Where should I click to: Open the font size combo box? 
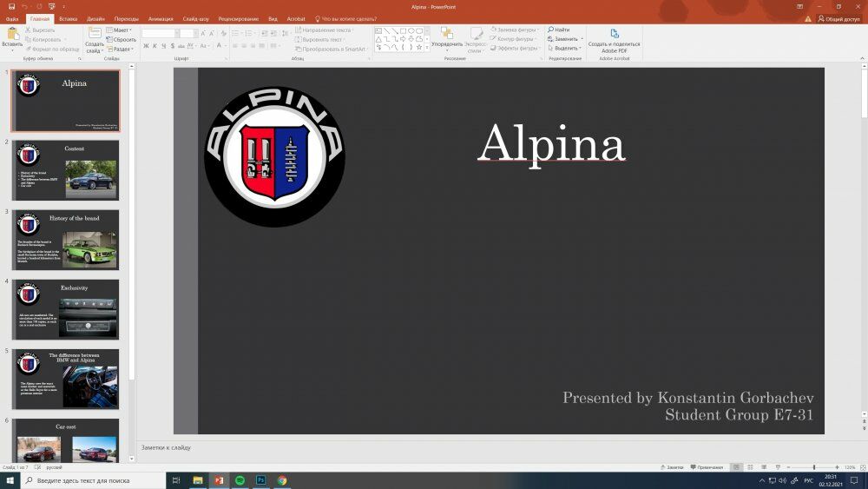tap(188, 34)
